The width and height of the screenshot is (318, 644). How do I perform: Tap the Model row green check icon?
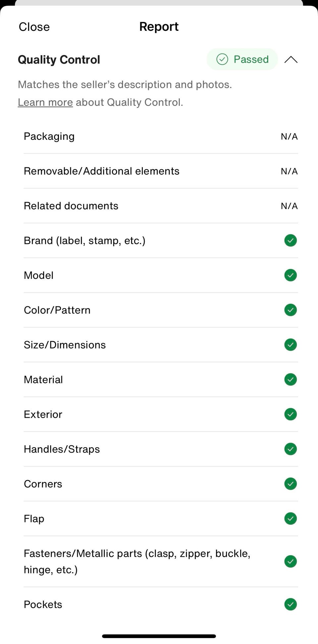(x=291, y=275)
